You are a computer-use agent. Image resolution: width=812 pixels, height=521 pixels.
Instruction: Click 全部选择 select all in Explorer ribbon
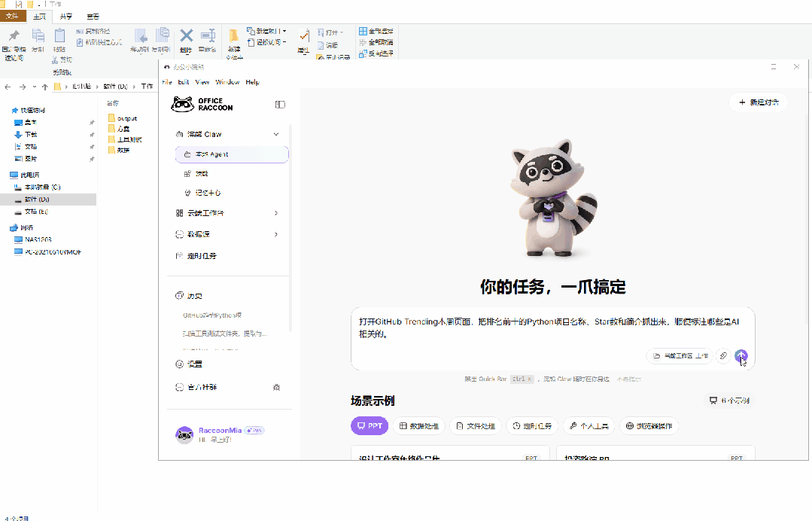coord(376,31)
